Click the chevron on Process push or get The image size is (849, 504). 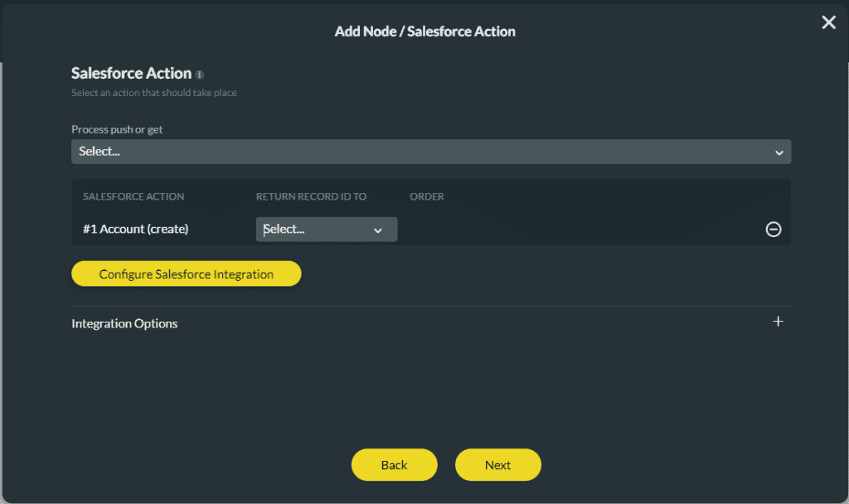pos(779,152)
